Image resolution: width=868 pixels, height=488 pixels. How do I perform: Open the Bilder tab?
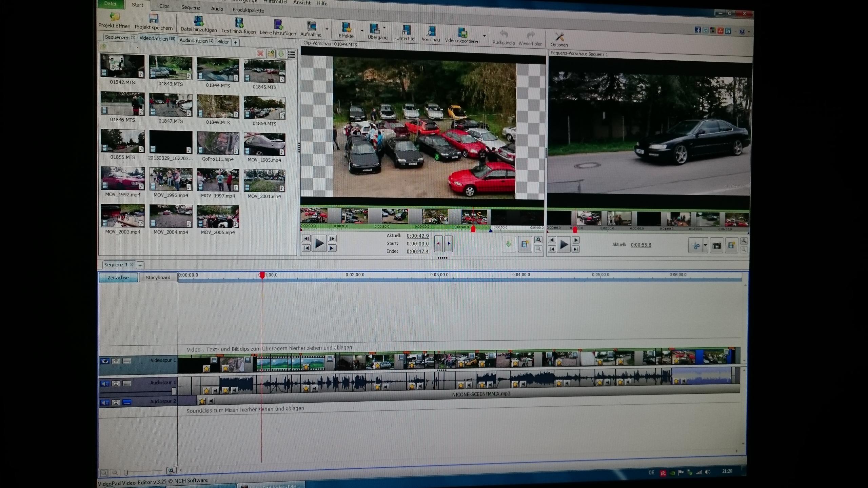(223, 42)
